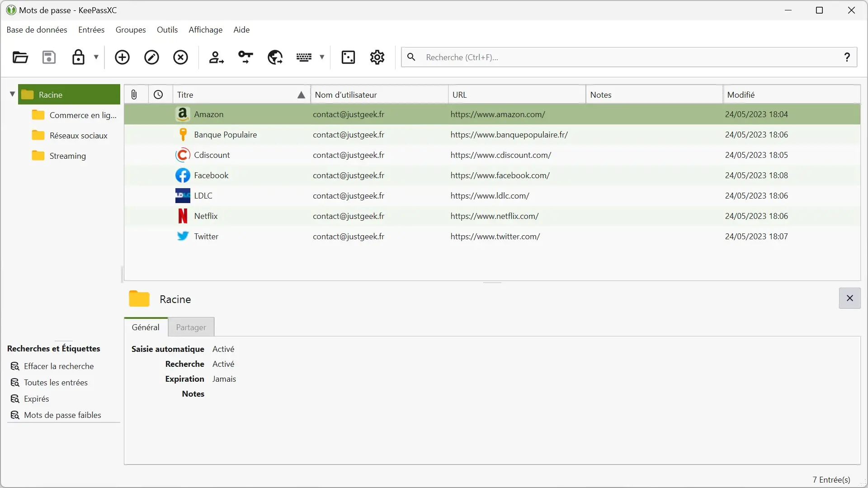This screenshot has height=488, width=868.
Task: Open password generator dice icon
Action: click(348, 57)
